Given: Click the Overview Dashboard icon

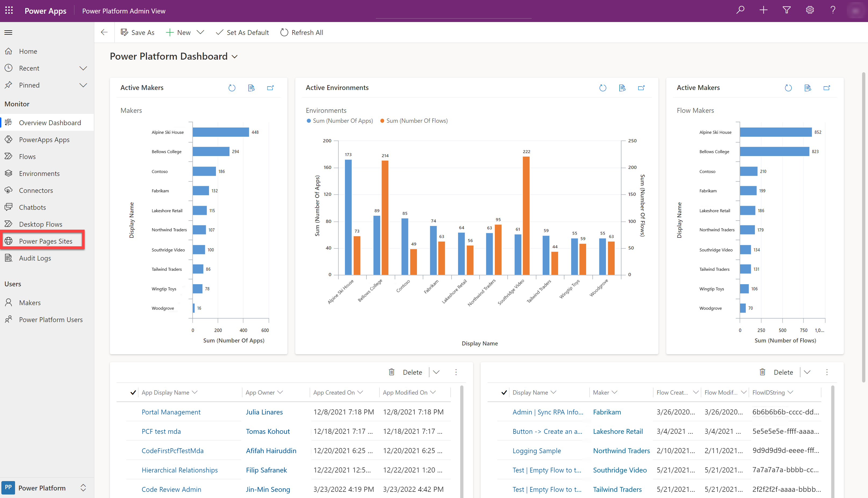Looking at the screenshot, I should (x=8, y=122).
